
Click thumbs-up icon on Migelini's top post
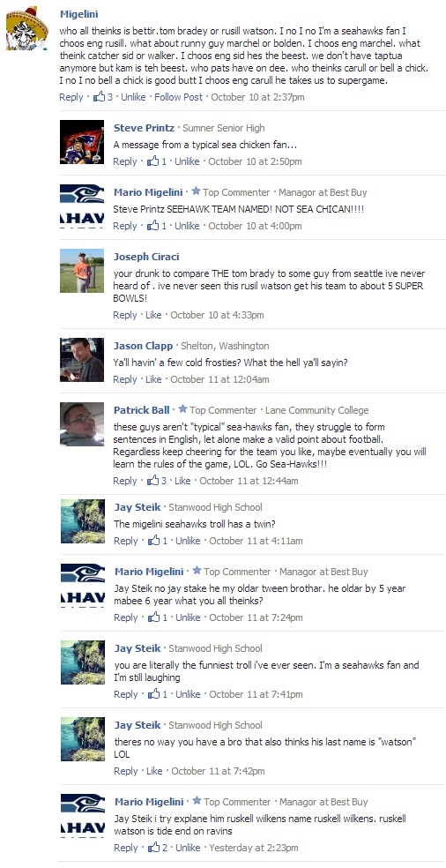pos(99,97)
